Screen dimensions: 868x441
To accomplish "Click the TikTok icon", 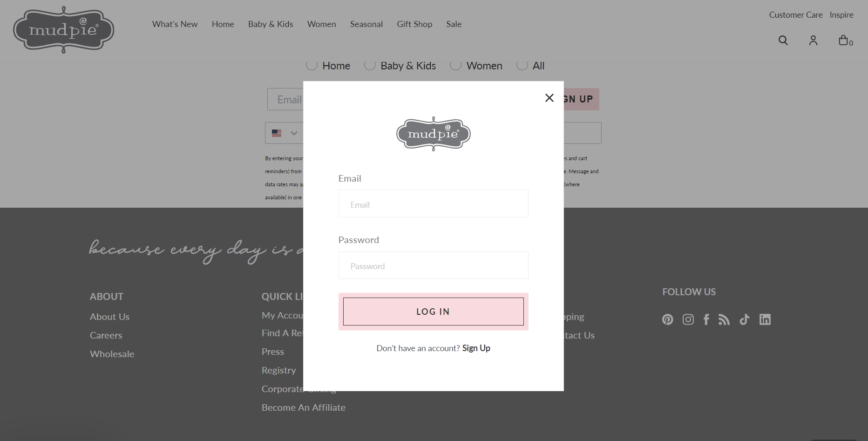I will [744, 319].
